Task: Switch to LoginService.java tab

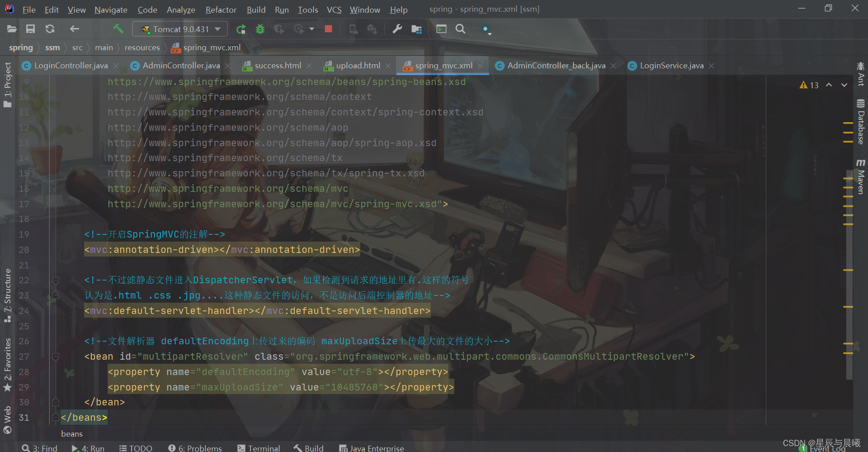Action: tap(671, 66)
